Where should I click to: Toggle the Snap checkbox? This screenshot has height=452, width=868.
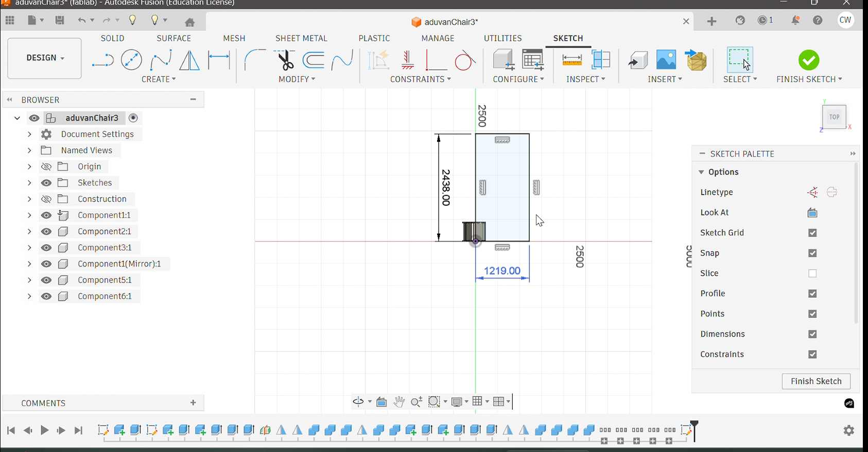coord(812,253)
